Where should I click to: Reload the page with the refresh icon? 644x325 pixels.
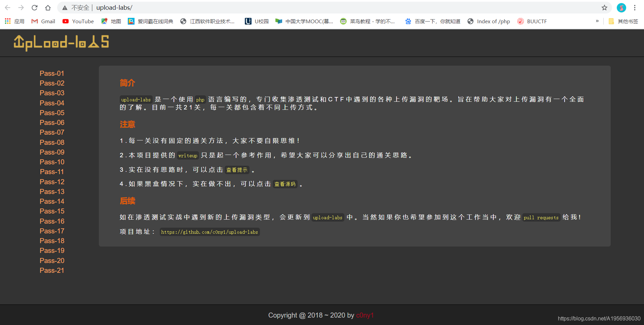point(34,7)
